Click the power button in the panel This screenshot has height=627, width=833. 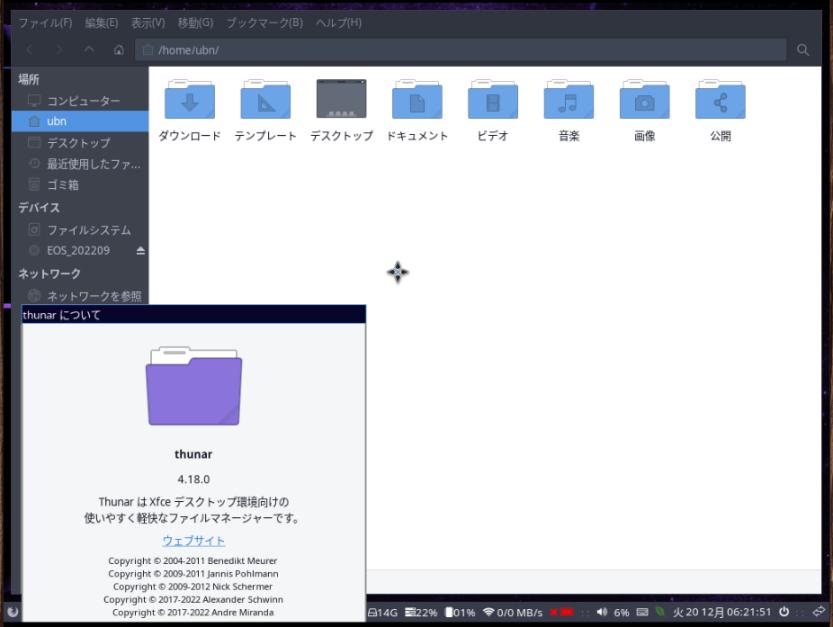coord(784,612)
